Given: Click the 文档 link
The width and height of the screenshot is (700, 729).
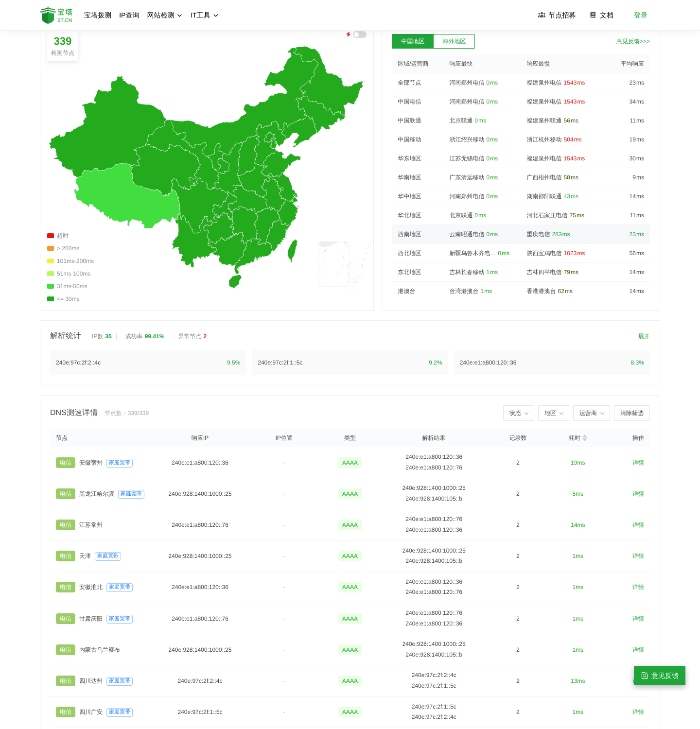Looking at the screenshot, I should (x=602, y=15).
